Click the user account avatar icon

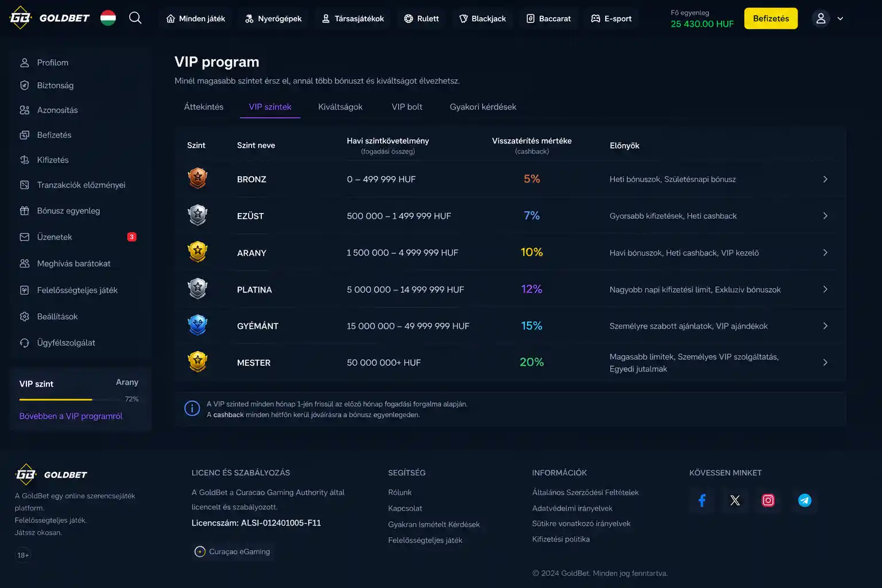click(821, 18)
